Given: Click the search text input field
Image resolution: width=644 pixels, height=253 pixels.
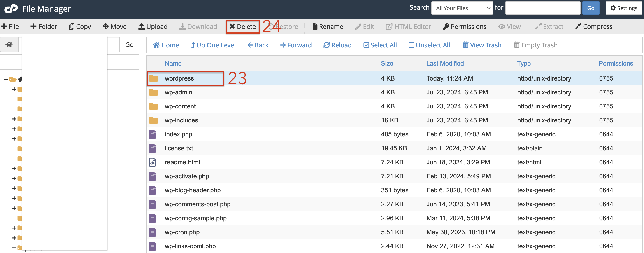Looking at the screenshot, I should 542,8.
